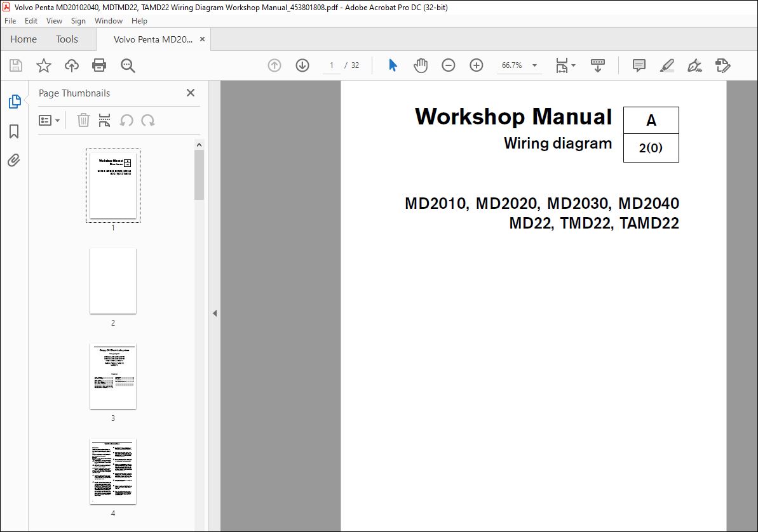Open the Sign document pen tool
The width and height of the screenshot is (758, 532).
tap(694, 65)
